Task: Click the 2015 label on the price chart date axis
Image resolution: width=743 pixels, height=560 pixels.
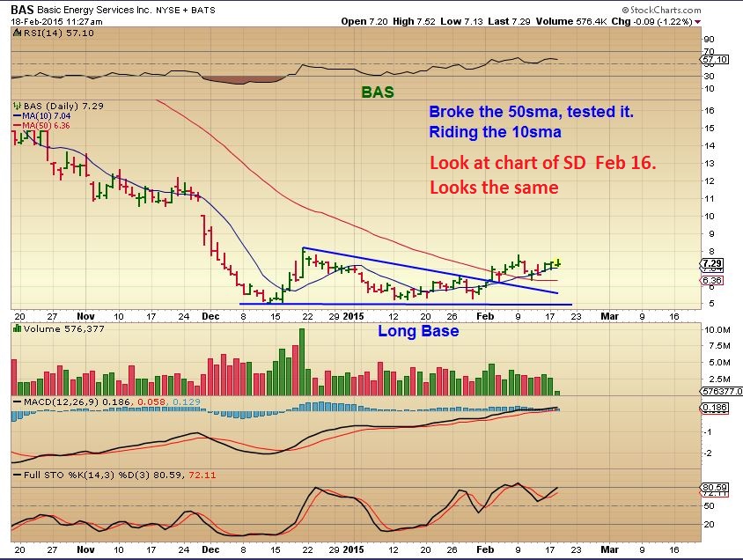Action: tap(354, 316)
